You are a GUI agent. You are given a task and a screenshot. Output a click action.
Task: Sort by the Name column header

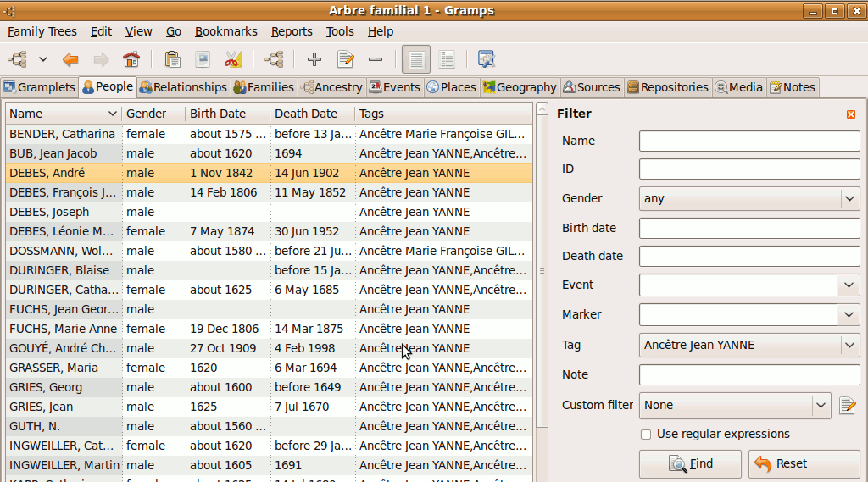(x=64, y=114)
